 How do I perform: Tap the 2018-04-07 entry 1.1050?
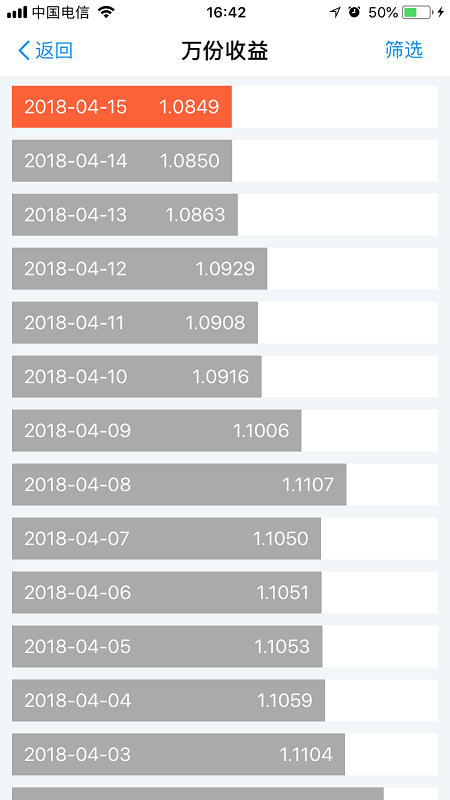166,539
